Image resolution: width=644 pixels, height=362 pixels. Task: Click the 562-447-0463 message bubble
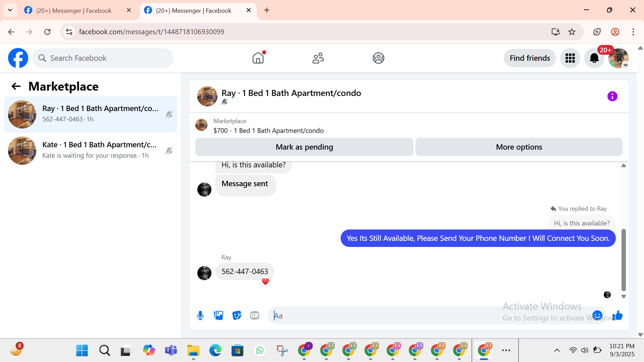click(245, 271)
